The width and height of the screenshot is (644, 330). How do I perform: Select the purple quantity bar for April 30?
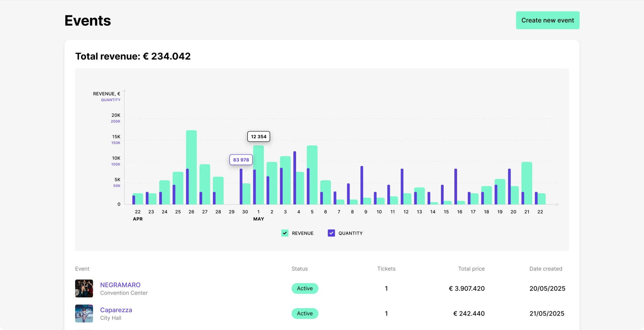point(241,187)
